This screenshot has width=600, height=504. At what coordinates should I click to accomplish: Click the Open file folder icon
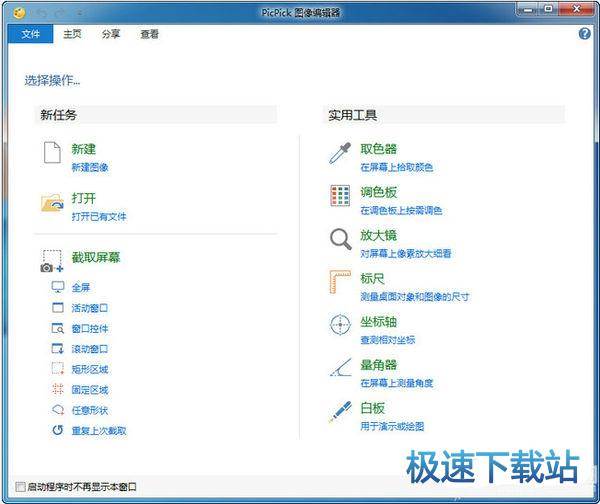52,202
